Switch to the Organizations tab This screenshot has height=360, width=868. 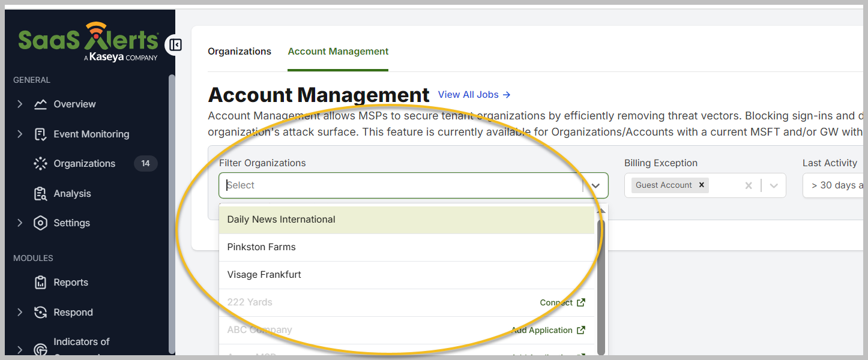240,52
